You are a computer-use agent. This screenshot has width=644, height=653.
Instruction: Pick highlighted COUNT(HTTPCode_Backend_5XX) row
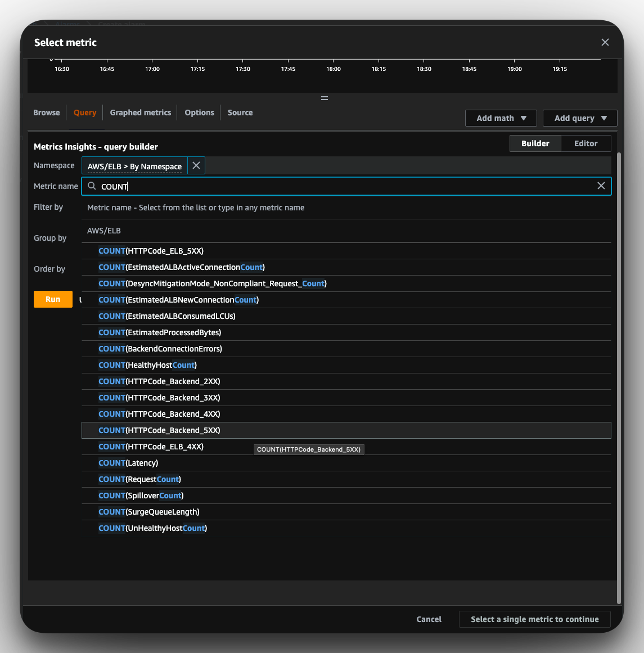[x=346, y=430]
